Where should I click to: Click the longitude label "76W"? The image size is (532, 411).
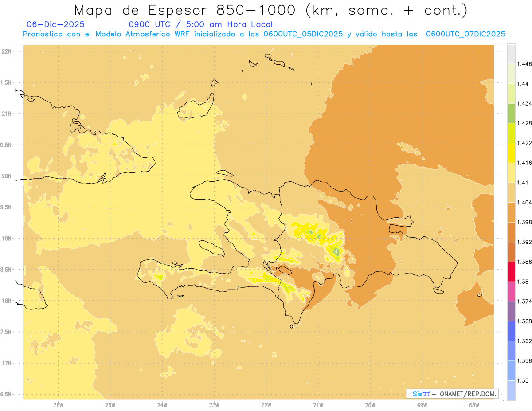(58, 406)
